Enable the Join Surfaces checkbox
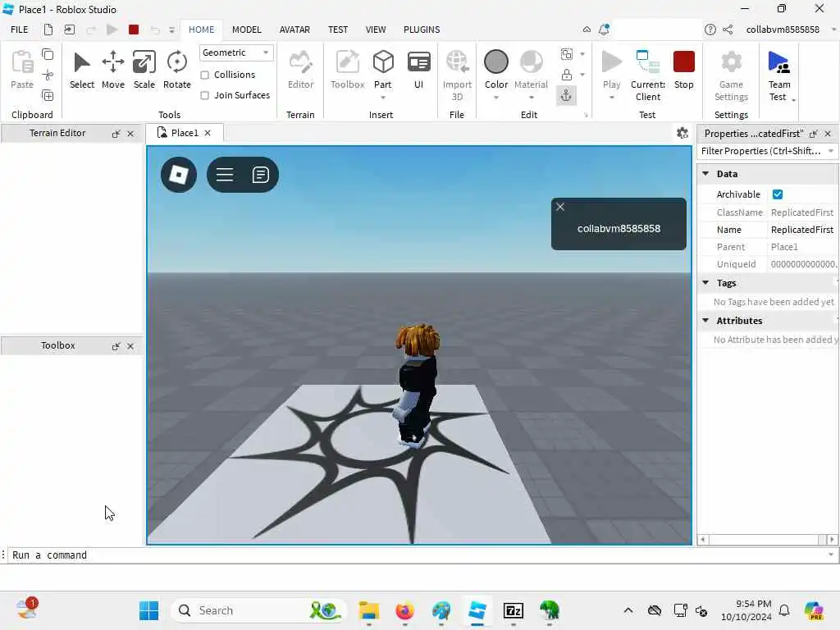This screenshot has width=840, height=630. point(204,95)
